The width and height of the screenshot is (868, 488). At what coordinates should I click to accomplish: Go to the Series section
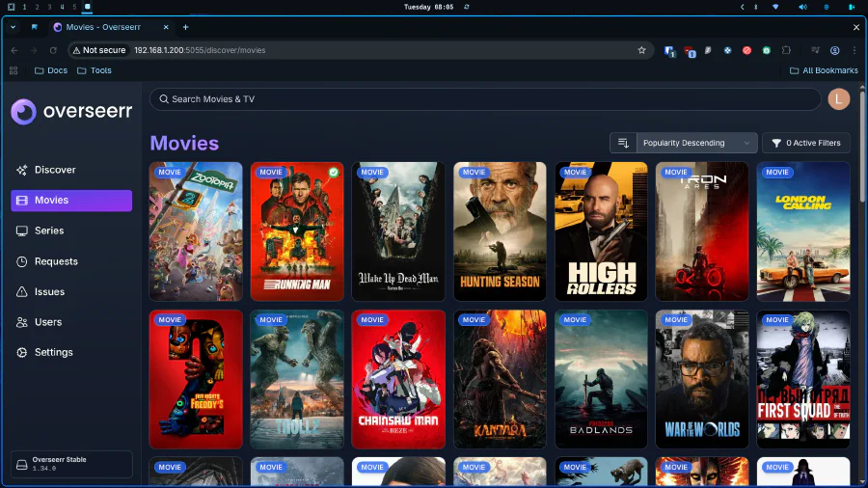(x=48, y=230)
